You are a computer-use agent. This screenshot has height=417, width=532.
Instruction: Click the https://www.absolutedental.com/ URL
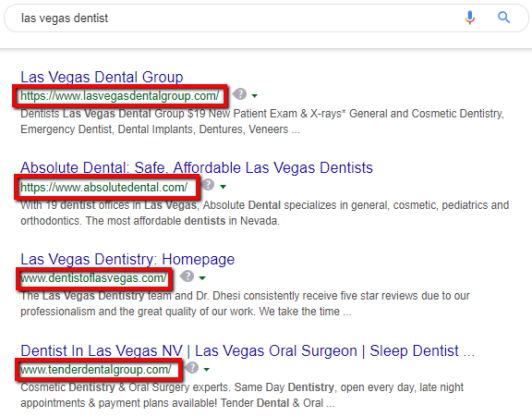[x=103, y=187]
